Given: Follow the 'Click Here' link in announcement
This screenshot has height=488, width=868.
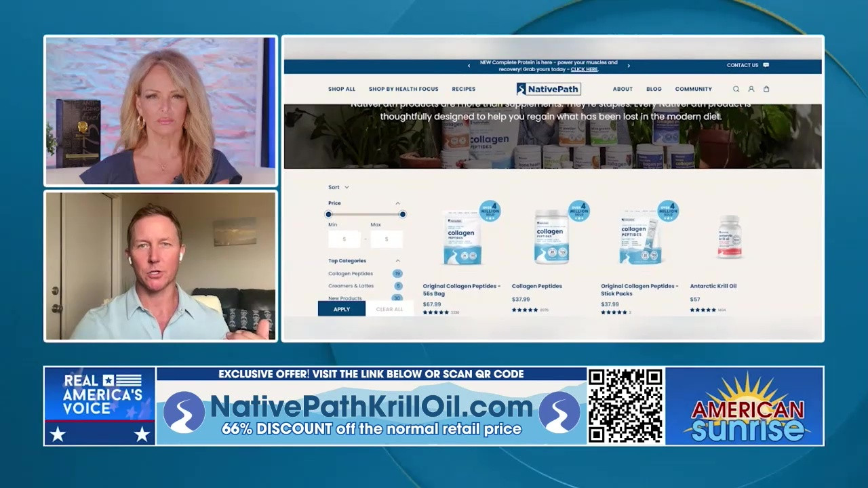Looking at the screenshot, I should tap(584, 69).
